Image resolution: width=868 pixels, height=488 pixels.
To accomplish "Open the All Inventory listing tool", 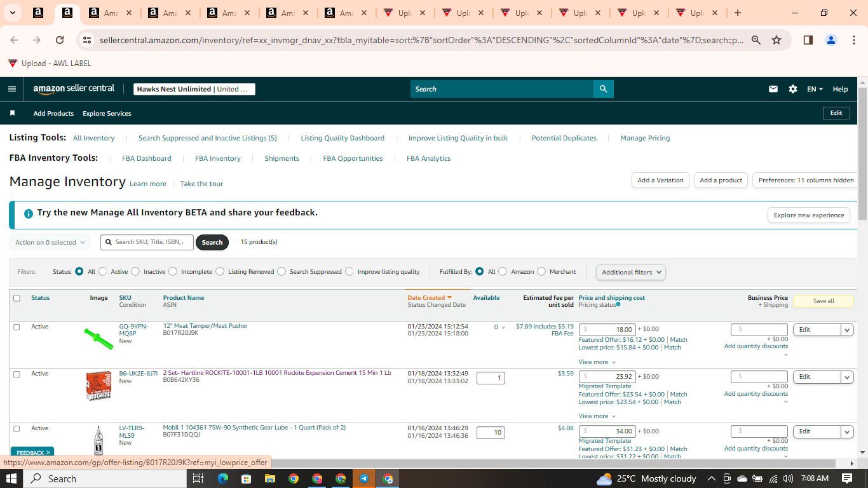I will [x=93, y=138].
